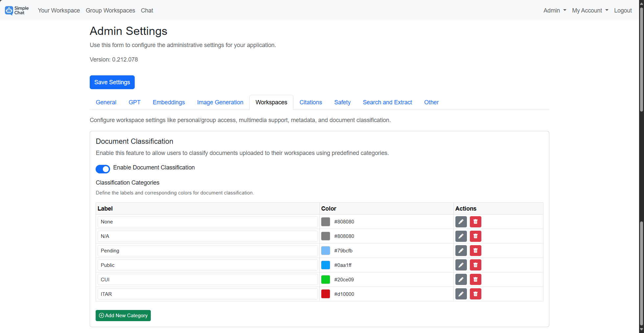Edit the ITAR classification category
Viewport: 644px width, 333px height.
click(x=461, y=294)
